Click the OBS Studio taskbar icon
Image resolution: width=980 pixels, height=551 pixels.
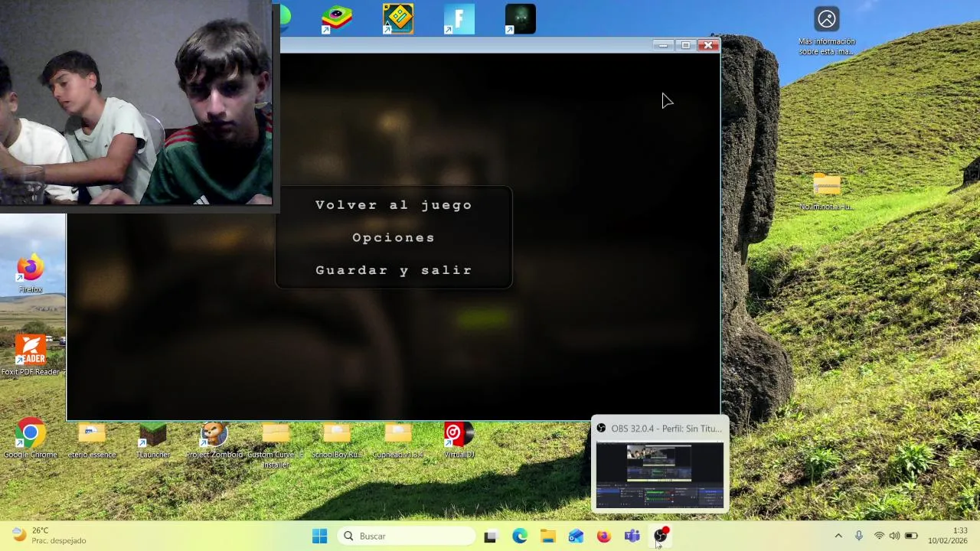coord(661,536)
